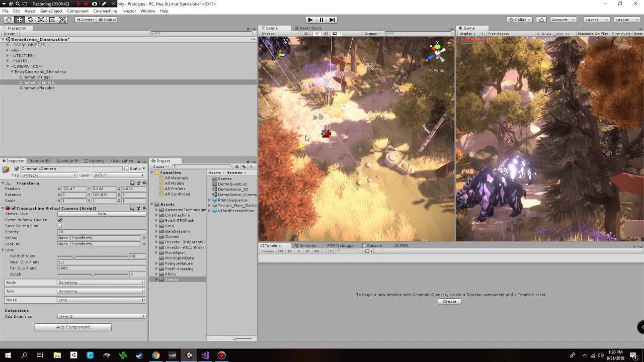Click the Project search by type icon

(x=237, y=166)
